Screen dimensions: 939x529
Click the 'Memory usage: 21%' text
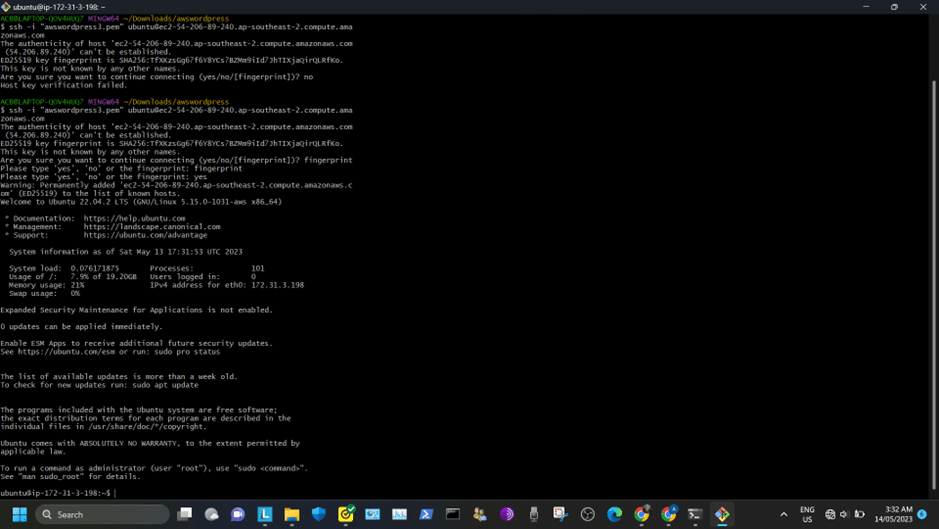click(47, 285)
